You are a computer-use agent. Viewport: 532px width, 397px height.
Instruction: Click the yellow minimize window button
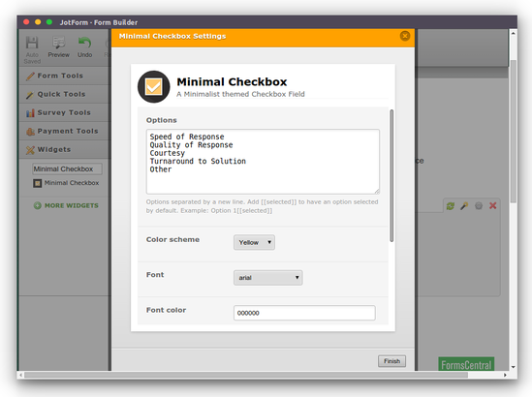tap(38, 22)
